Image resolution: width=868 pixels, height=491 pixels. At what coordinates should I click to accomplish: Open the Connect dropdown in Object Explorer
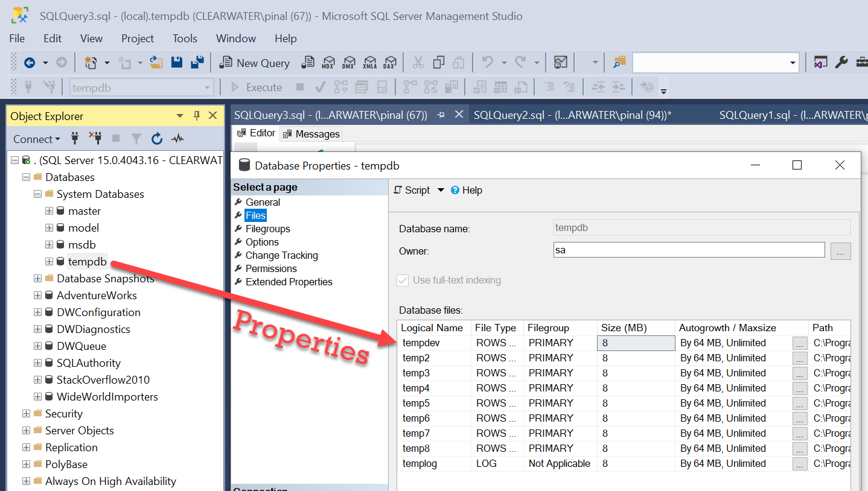[x=37, y=139]
